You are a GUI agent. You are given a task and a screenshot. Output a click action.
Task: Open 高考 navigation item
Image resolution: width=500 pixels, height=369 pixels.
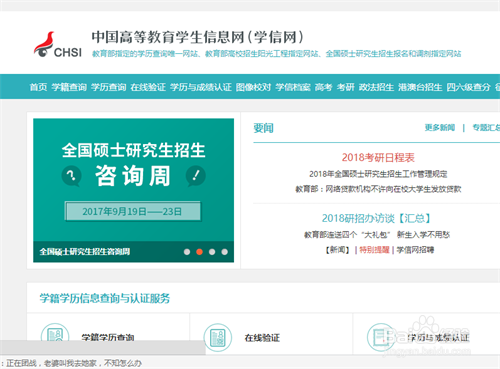click(323, 87)
